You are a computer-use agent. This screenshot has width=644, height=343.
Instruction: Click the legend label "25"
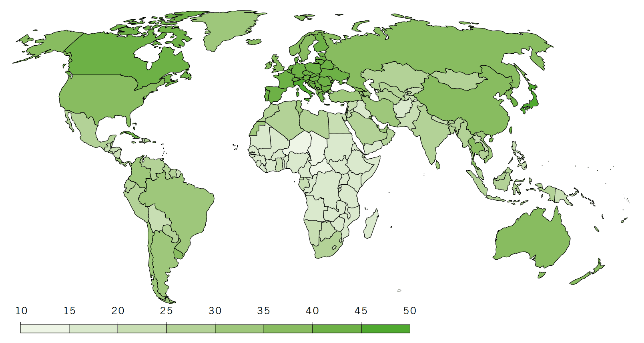click(x=167, y=311)
